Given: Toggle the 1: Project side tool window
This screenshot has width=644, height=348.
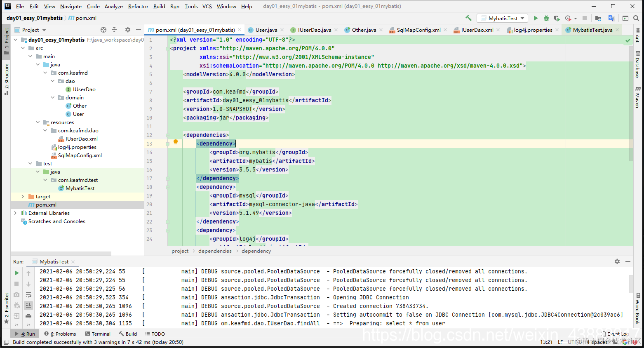Looking at the screenshot, I should point(7,41).
